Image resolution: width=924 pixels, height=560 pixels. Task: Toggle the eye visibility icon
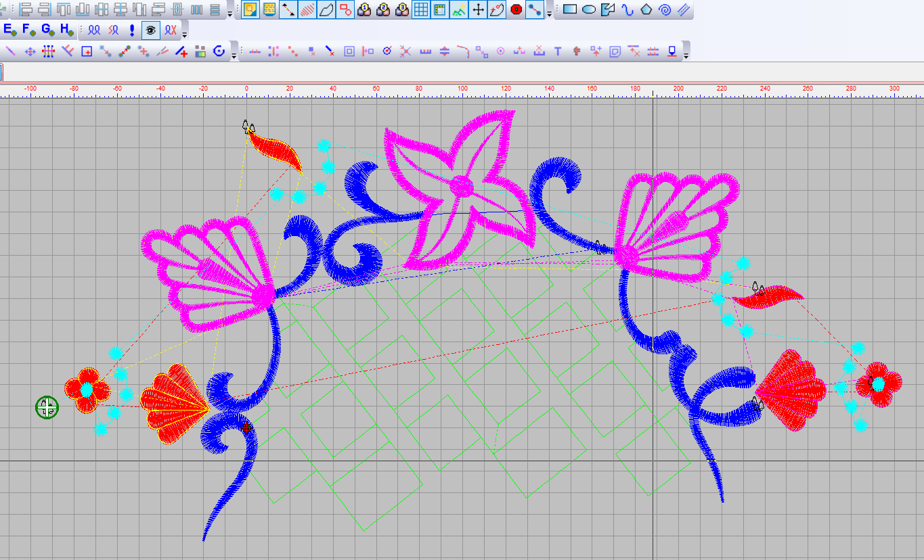pos(150,30)
